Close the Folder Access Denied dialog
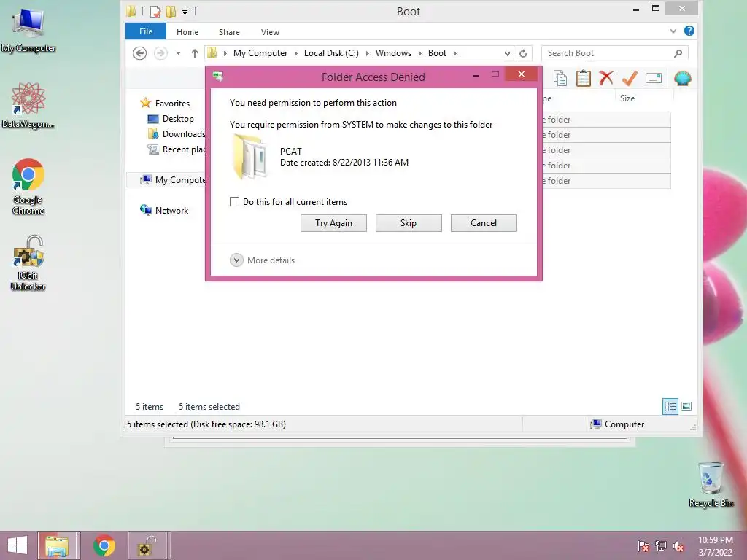This screenshot has height=560, width=747. tap(521, 74)
